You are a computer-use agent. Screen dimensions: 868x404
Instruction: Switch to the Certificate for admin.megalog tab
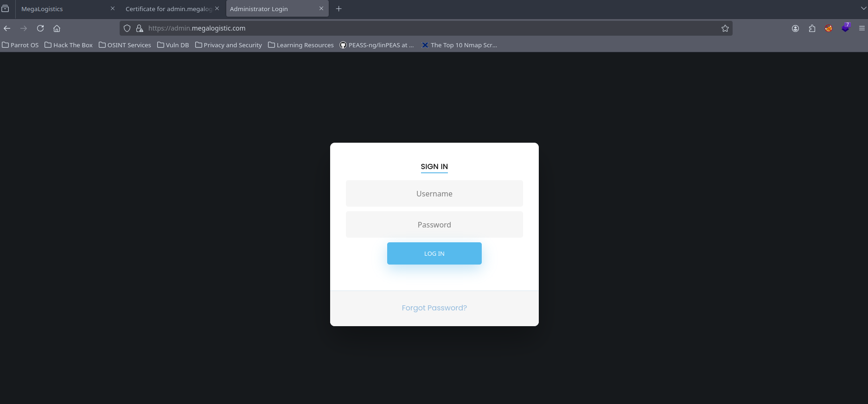pos(168,9)
